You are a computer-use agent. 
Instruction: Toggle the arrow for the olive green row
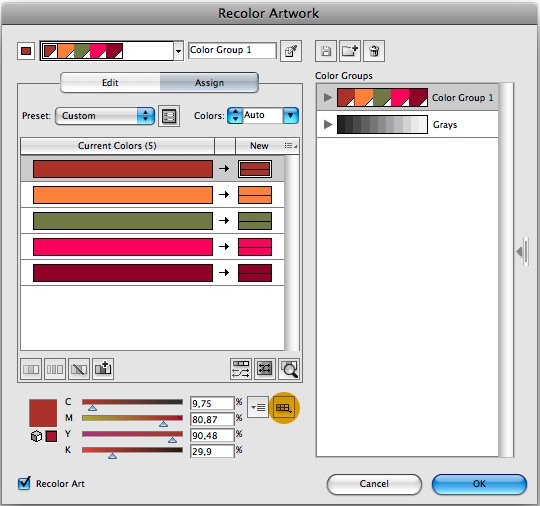click(x=224, y=220)
